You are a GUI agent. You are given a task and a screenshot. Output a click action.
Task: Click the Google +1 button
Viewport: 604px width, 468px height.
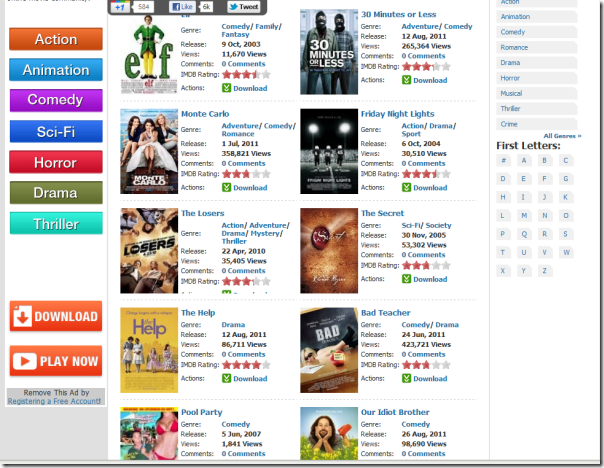pyautogui.click(x=121, y=7)
